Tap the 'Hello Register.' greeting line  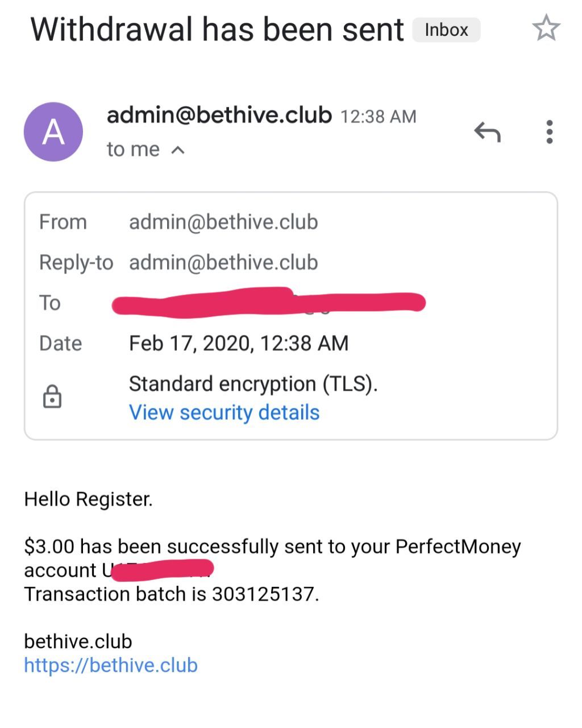(89, 499)
